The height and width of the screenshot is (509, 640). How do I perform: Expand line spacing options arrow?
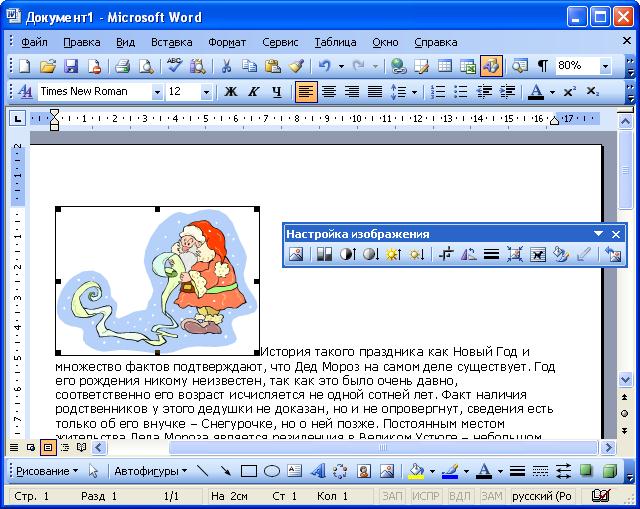tap(414, 92)
